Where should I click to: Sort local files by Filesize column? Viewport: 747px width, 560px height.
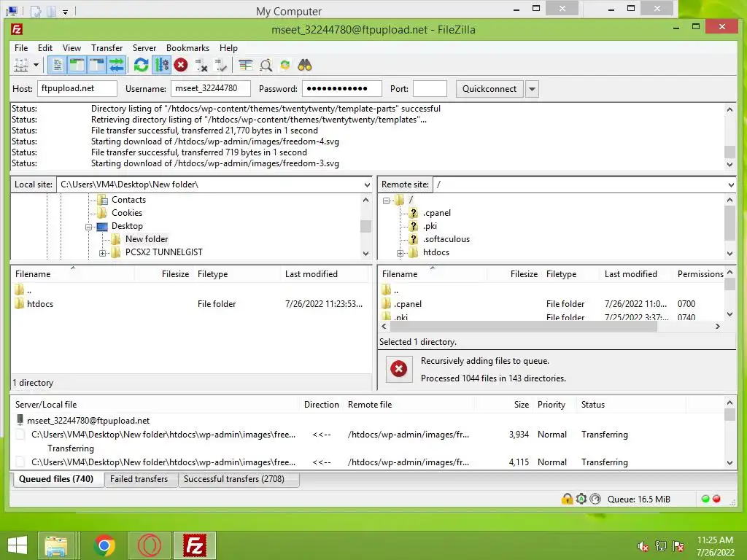(175, 274)
